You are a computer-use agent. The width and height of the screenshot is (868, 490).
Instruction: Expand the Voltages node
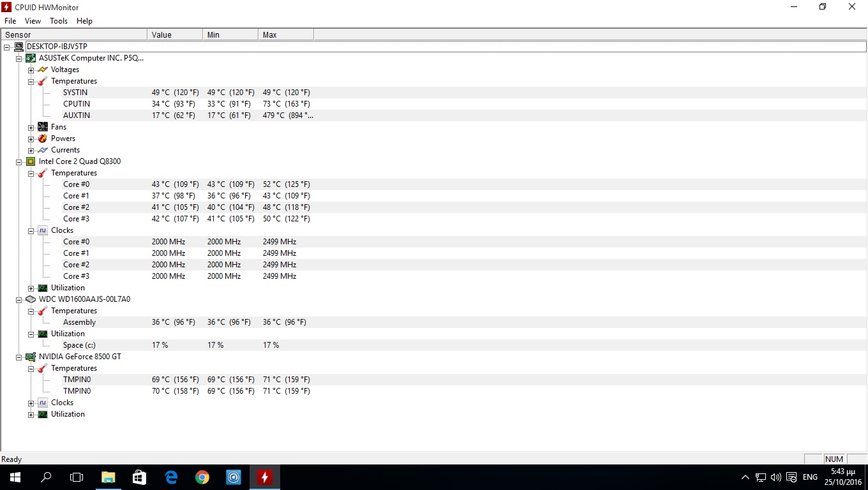tap(31, 70)
